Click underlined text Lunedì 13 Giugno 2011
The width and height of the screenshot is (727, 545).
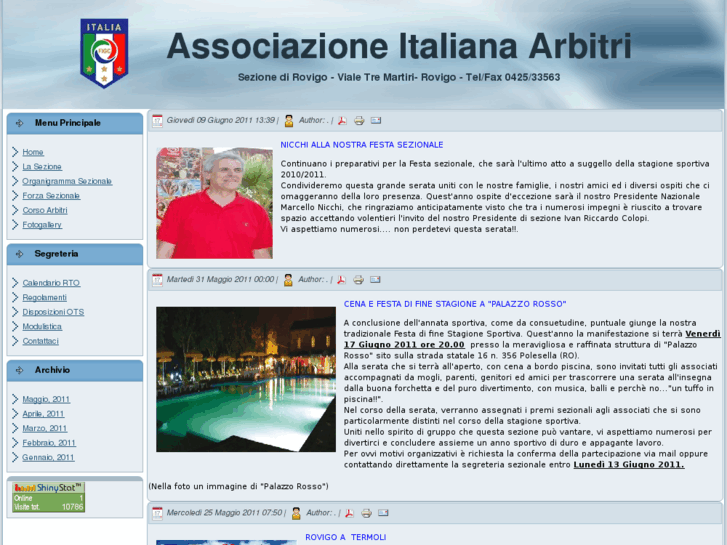(629, 465)
